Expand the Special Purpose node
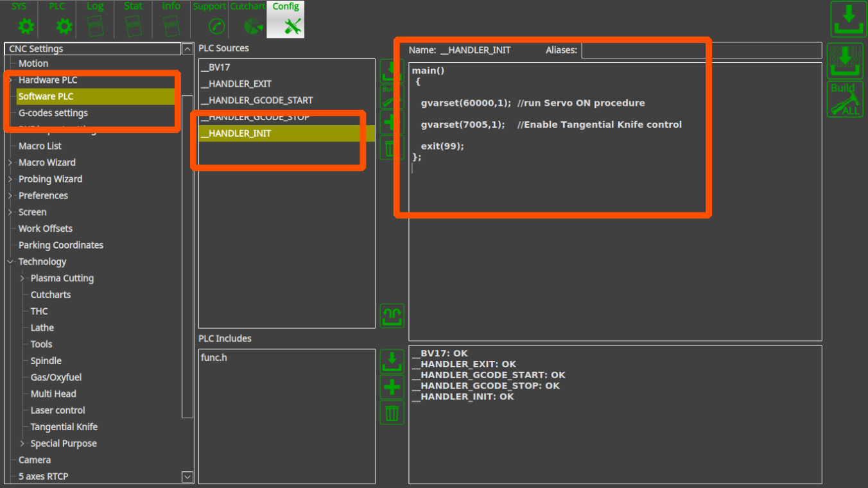 pyautogui.click(x=22, y=444)
